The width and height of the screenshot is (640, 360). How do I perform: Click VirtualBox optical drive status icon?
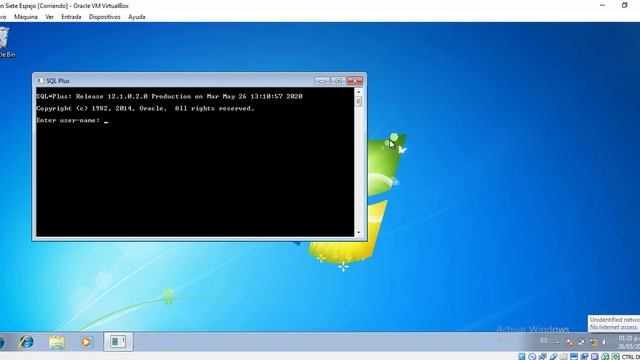point(532,357)
